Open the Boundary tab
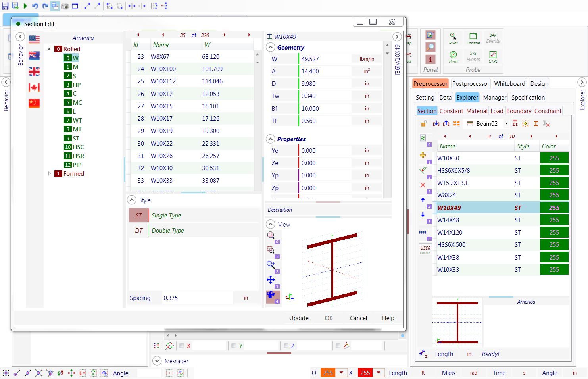588x379 pixels. pyautogui.click(x=519, y=111)
